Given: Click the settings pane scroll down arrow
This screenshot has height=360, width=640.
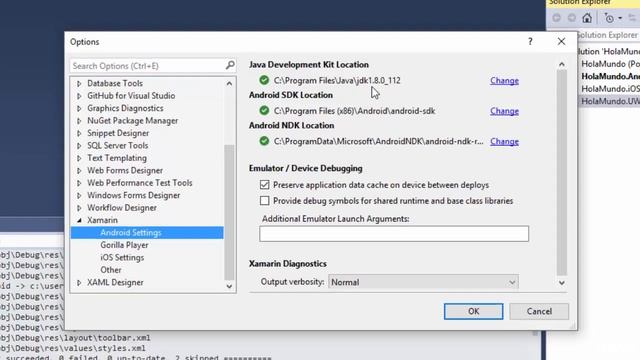Looking at the screenshot, I should (562, 283).
